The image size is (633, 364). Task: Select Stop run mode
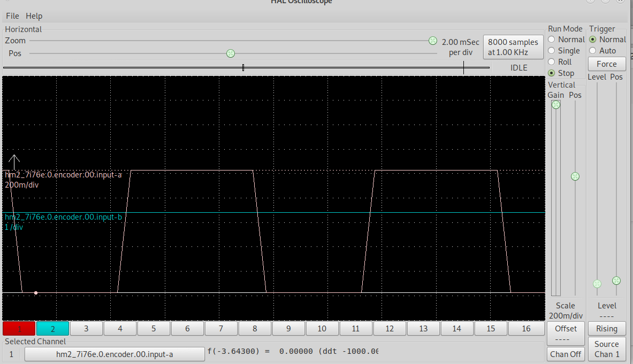561,73
